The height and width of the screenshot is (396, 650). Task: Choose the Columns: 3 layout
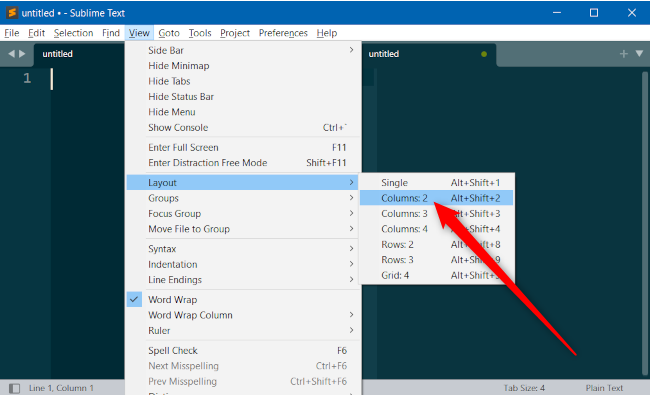tap(437, 214)
